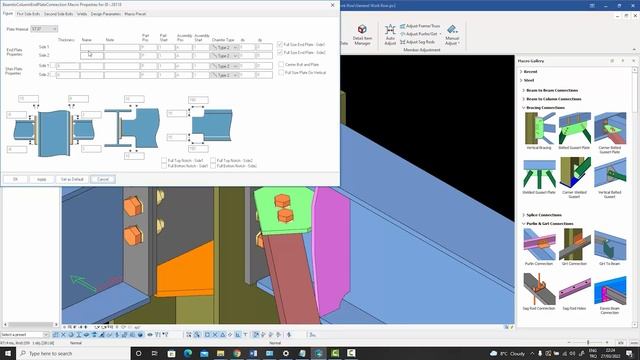The width and height of the screenshot is (640, 360).
Task: Pin the Macro Gallery panel
Action: click(623, 61)
